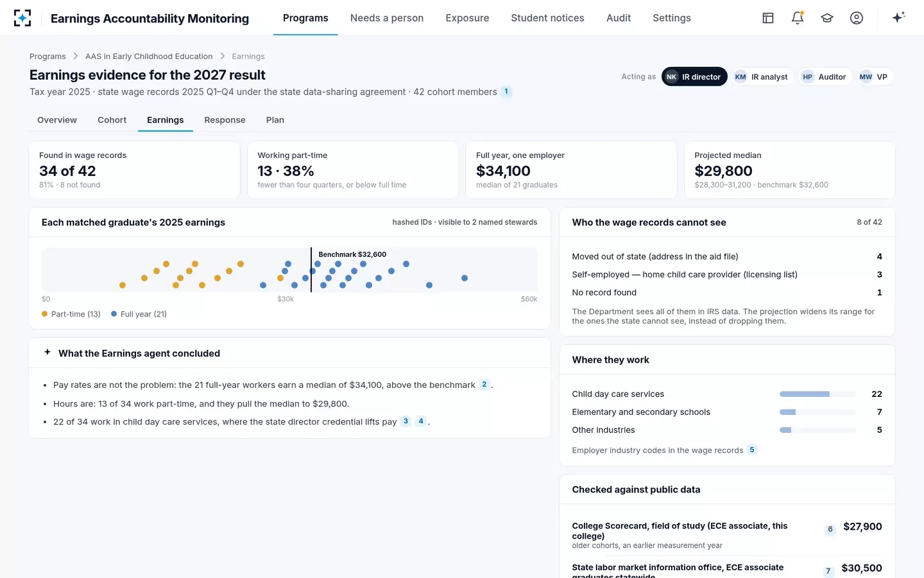The height and width of the screenshot is (578, 924).
Task: Click the Full year (21) legend item
Action: tap(139, 314)
